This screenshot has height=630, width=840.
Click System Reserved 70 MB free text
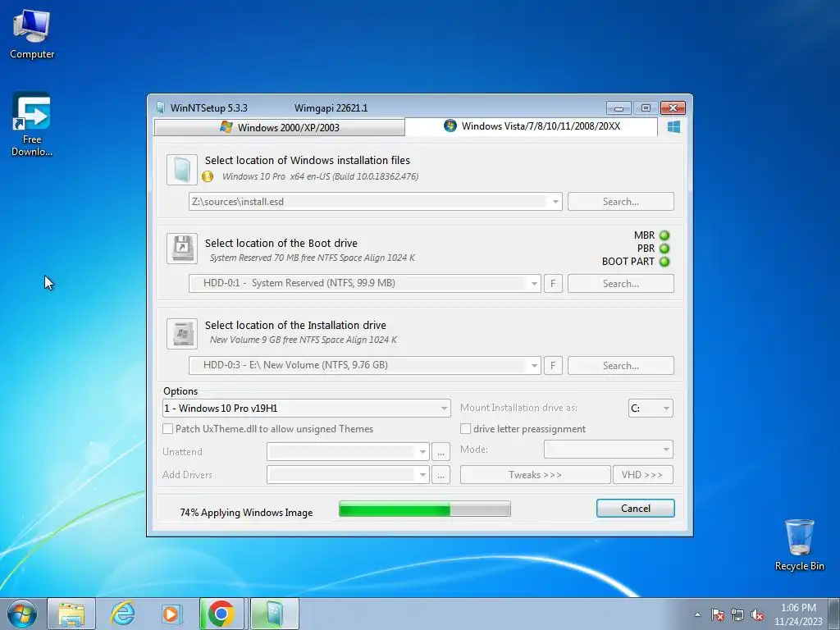point(313,258)
